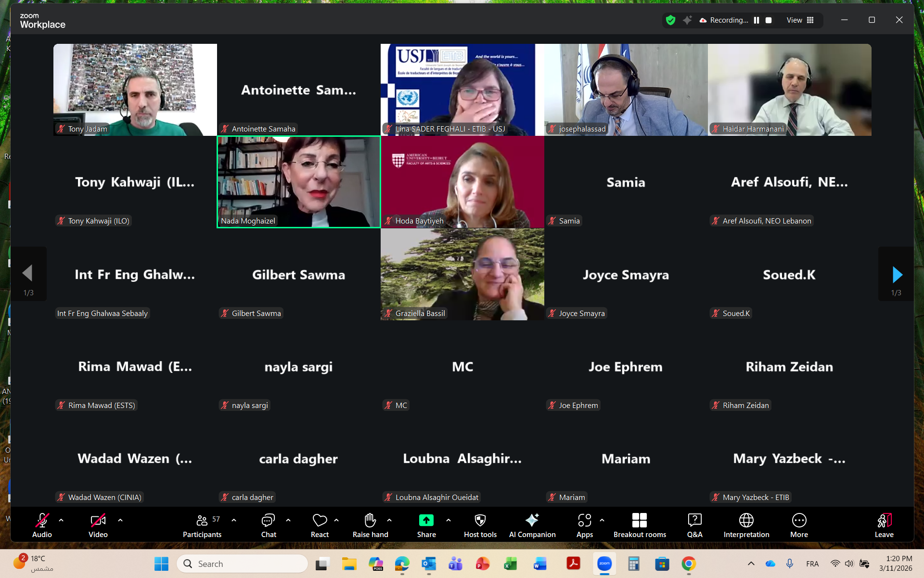Go to next gallery page arrow
Viewport: 924px width, 578px height.
click(x=897, y=275)
